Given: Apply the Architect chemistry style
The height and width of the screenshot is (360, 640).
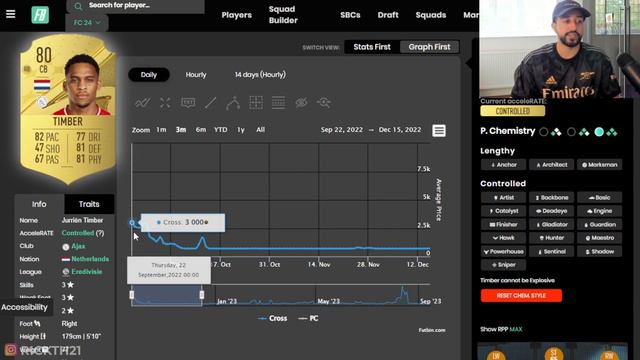Looking at the screenshot, I should 551,165.
